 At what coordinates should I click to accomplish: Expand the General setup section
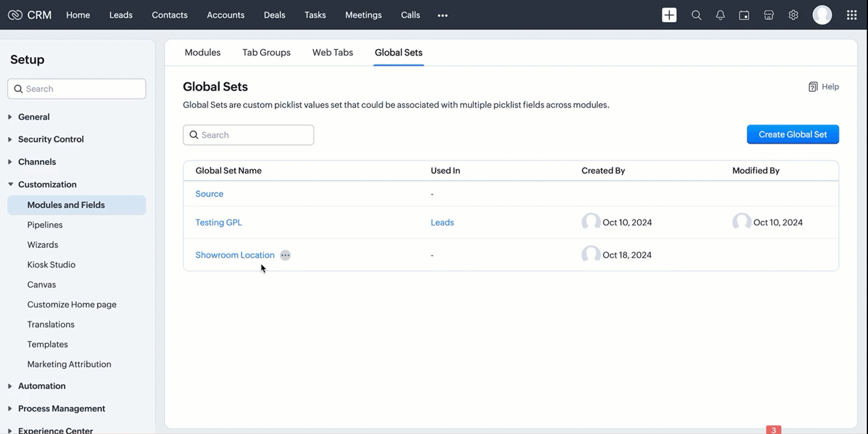[x=34, y=117]
